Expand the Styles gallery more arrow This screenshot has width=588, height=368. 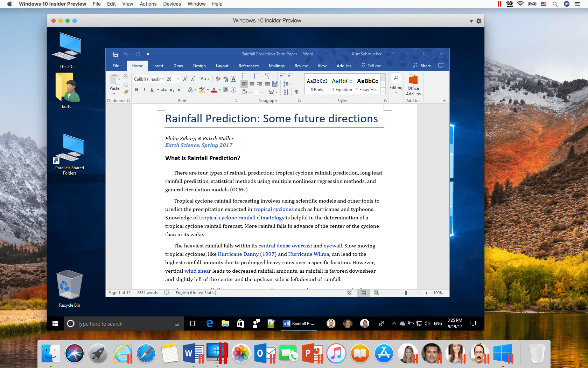tap(383, 91)
